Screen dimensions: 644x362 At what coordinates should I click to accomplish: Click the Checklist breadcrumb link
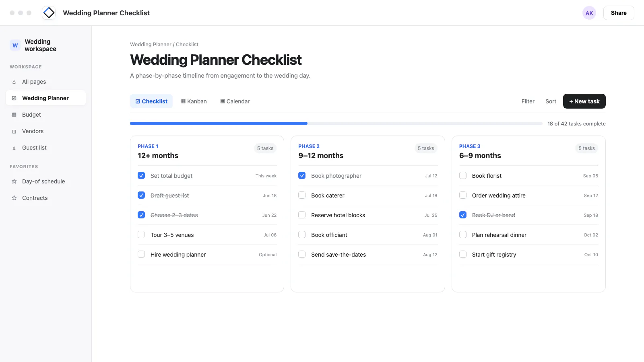(187, 44)
